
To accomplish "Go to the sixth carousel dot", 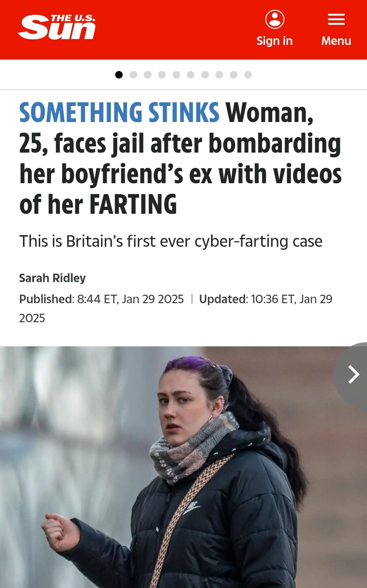I will (191, 75).
